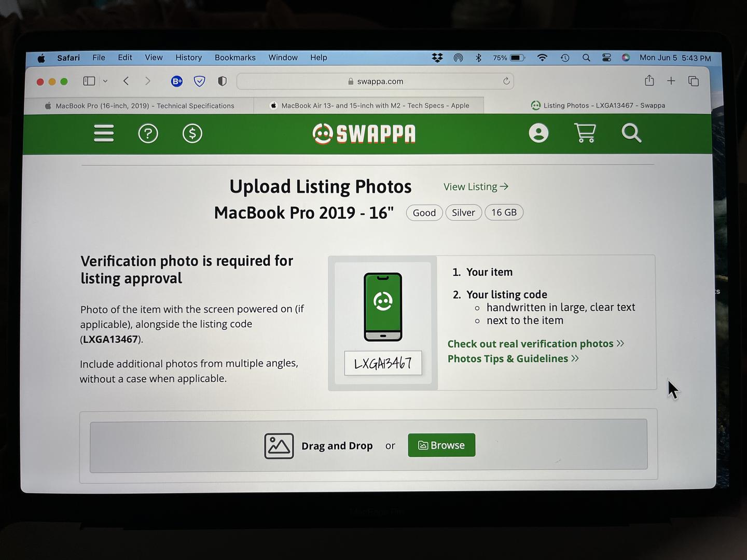Open the Edit menu
Viewport: 747px width, 560px height.
[125, 58]
